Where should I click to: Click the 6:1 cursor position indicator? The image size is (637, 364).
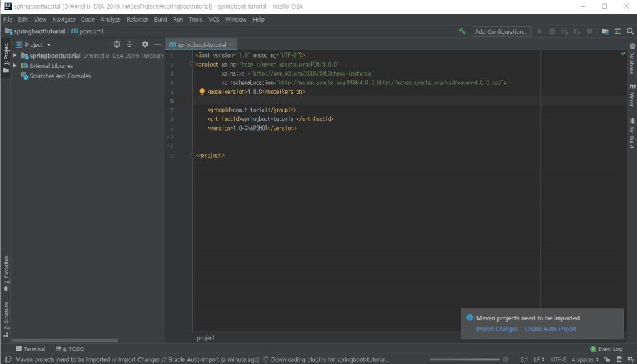(525, 359)
